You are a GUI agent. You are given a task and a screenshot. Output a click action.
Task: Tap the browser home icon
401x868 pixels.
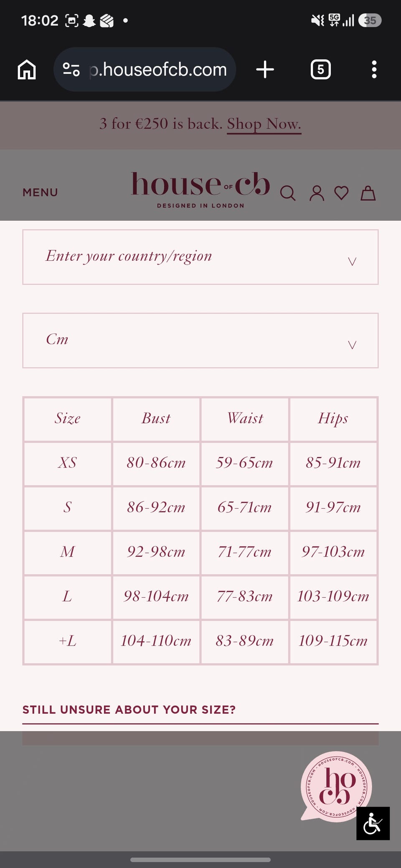27,69
